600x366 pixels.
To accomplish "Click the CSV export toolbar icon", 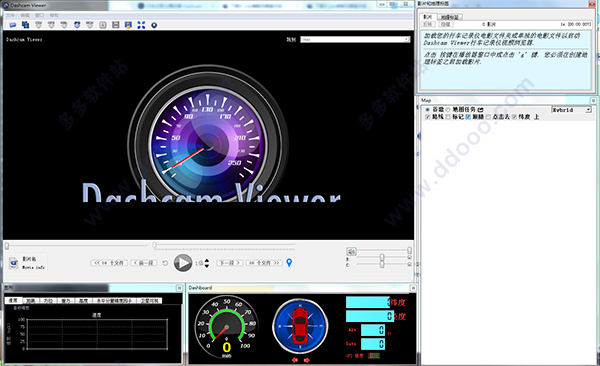I will (x=39, y=25).
